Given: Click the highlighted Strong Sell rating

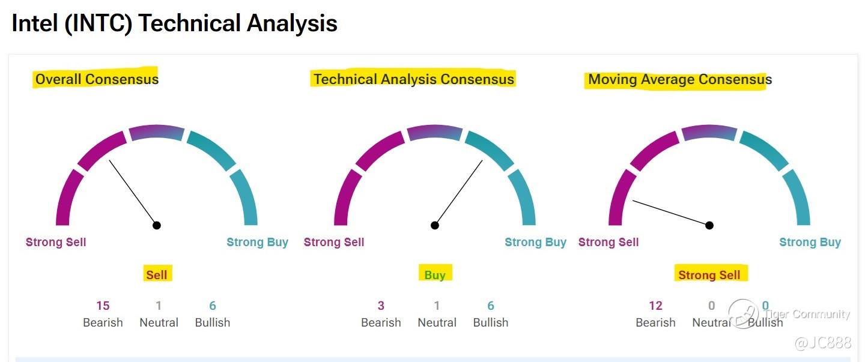Looking at the screenshot, I should pos(709,275).
